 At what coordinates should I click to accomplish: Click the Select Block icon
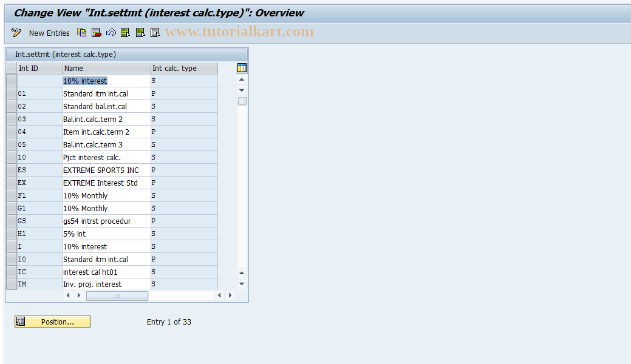coord(140,33)
